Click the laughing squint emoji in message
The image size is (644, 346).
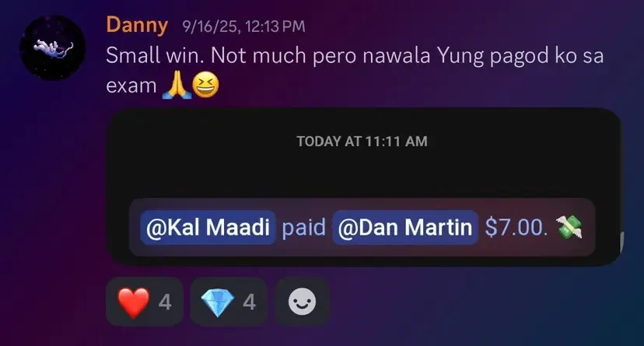click(x=205, y=85)
